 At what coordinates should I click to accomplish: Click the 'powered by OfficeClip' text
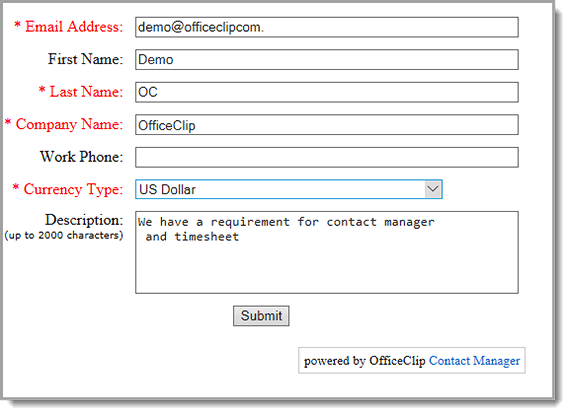point(365,361)
